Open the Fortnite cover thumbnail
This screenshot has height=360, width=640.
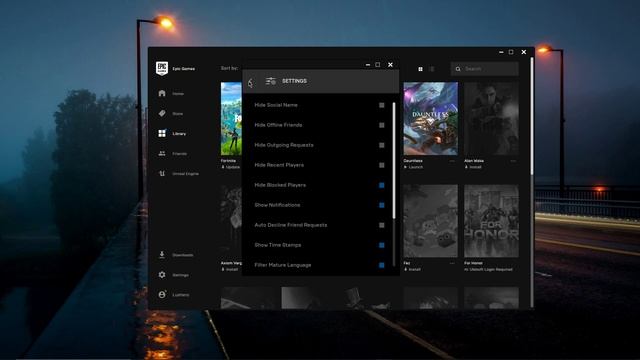tap(231, 118)
